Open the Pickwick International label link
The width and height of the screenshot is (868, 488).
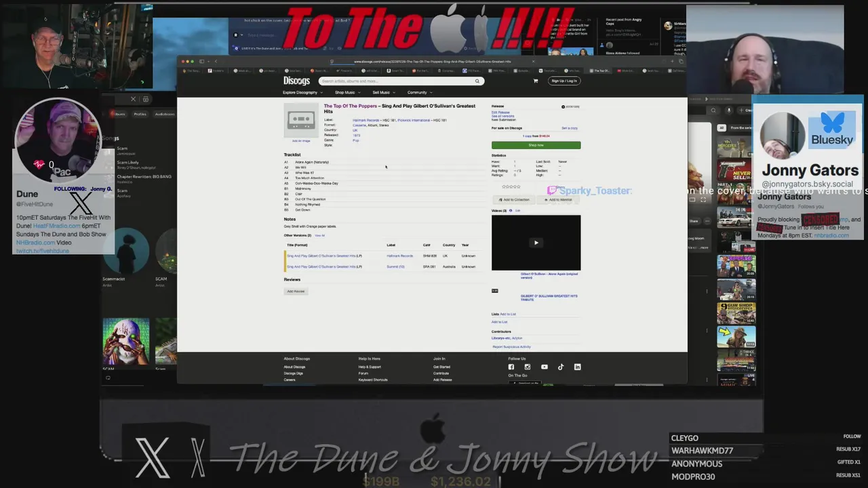pyautogui.click(x=414, y=120)
